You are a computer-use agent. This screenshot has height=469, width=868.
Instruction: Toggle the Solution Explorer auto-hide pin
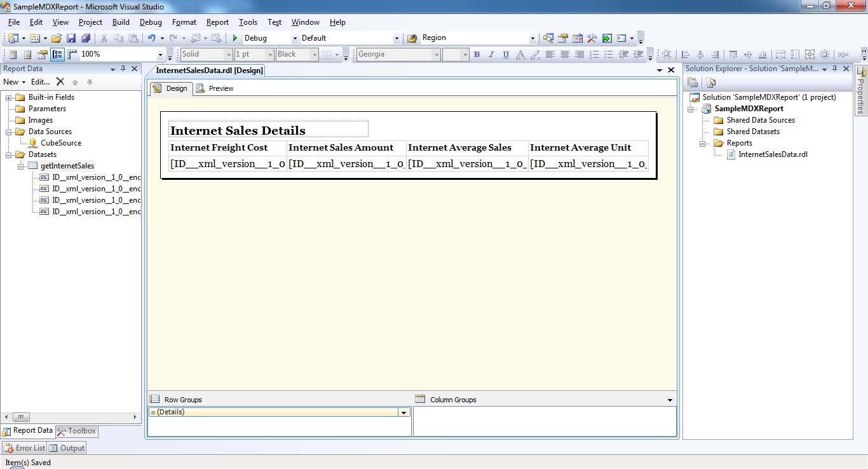tap(836, 69)
